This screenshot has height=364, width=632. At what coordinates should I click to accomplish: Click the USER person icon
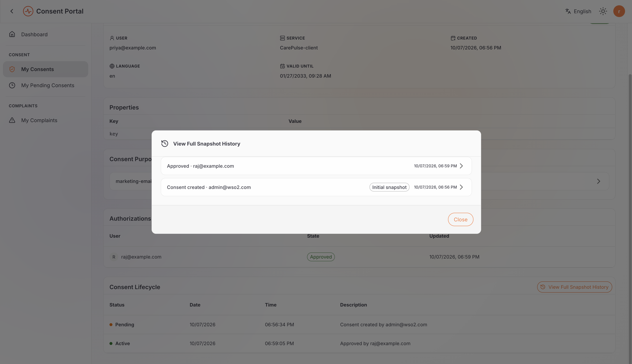point(112,38)
